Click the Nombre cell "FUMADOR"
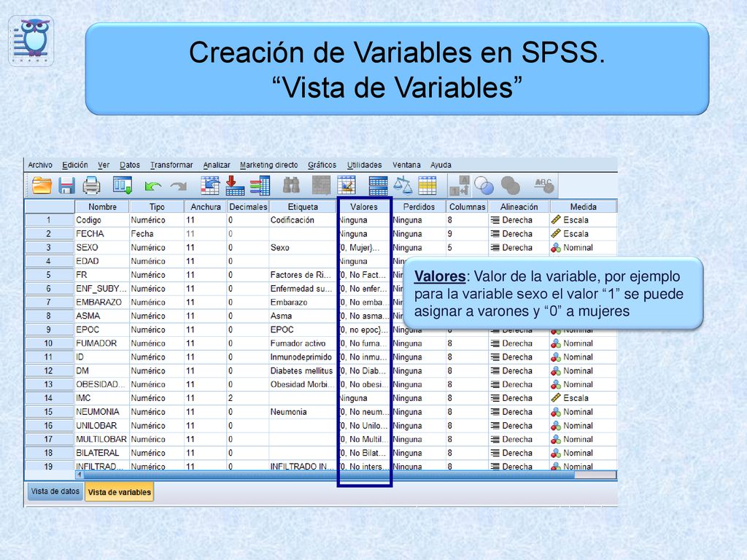 click(x=102, y=343)
